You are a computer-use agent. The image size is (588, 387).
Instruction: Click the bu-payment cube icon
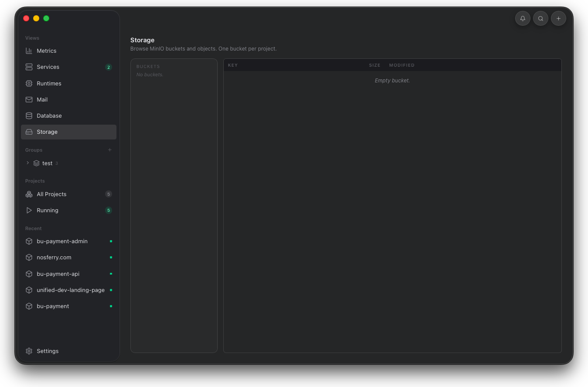tap(29, 306)
